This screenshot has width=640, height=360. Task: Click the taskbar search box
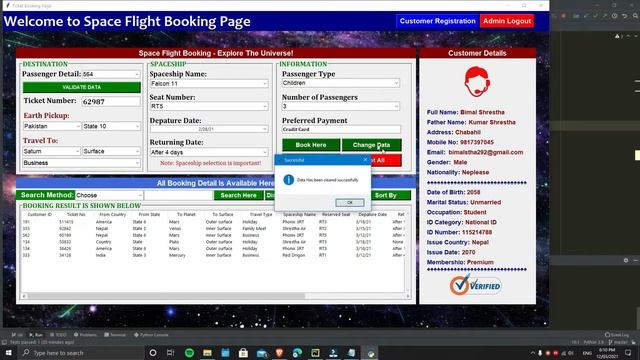(81, 353)
